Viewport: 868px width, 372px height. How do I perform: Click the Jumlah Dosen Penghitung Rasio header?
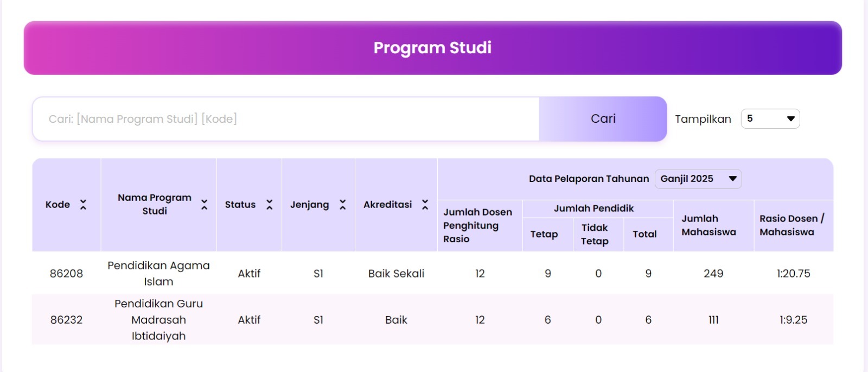[x=477, y=225]
